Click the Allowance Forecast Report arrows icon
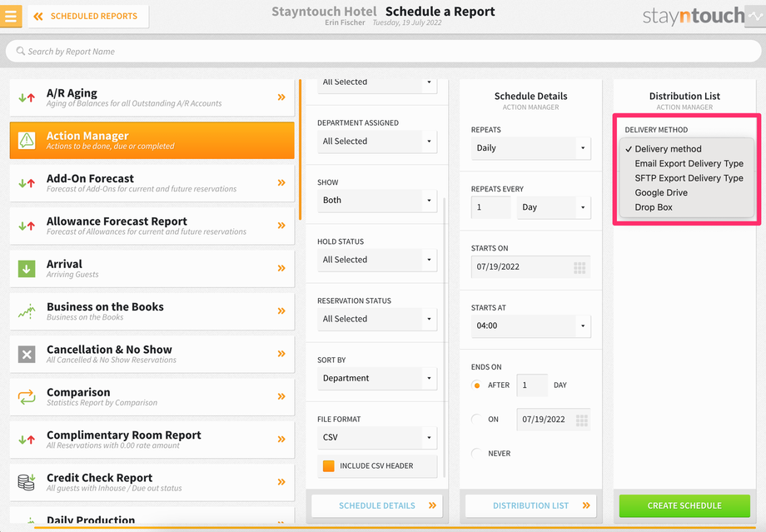Image resolution: width=766 pixels, height=532 pixels. (x=27, y=226)
